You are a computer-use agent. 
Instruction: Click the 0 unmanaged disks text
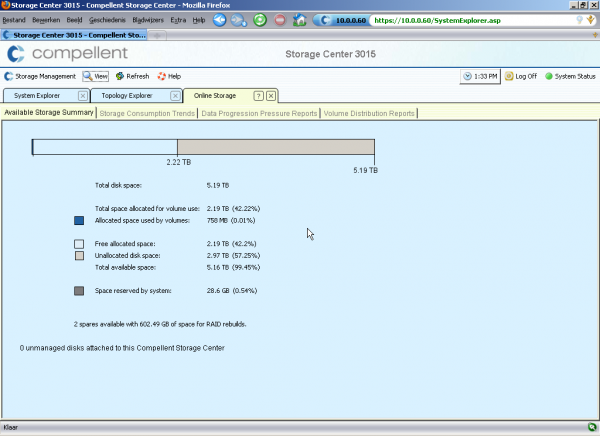click(x=122, y=348)
